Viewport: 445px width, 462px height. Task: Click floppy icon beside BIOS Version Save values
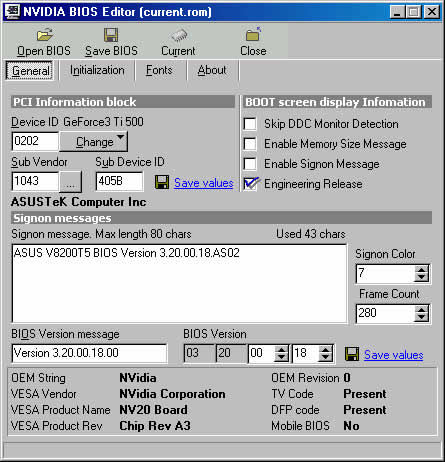coord(352,354)
